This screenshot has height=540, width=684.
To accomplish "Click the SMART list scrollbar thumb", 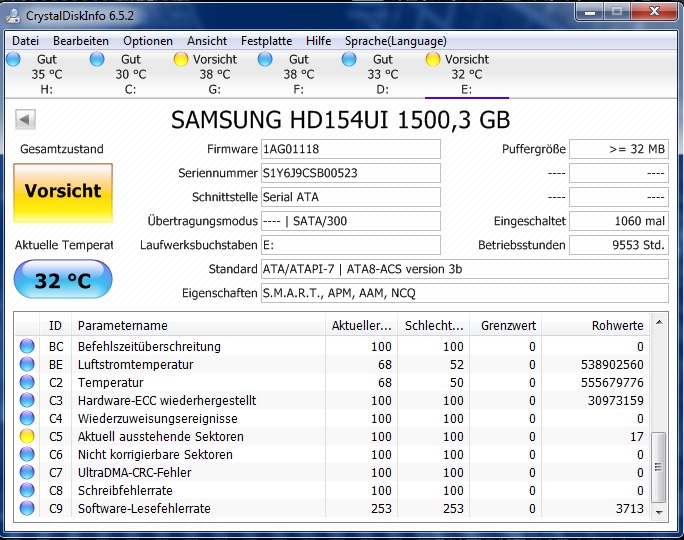I will point(658,467).
